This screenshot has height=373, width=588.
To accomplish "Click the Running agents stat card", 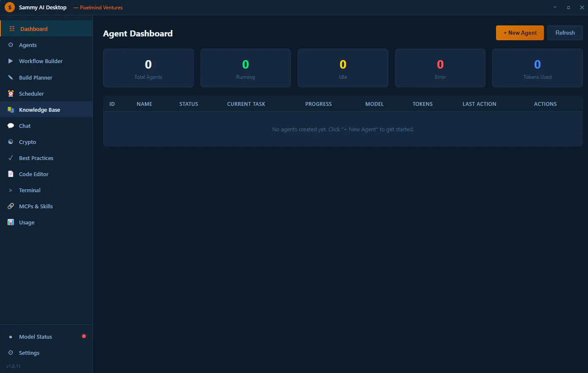I will coord(245,68).
